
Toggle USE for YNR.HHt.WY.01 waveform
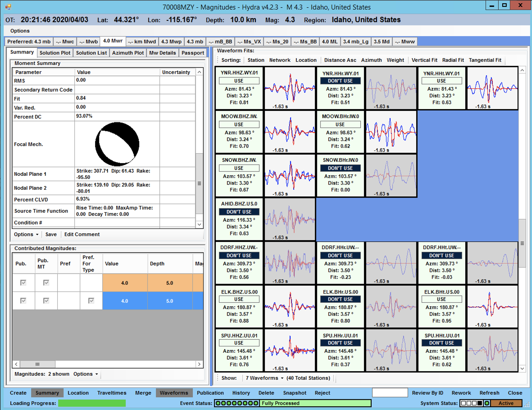point(441,81)
